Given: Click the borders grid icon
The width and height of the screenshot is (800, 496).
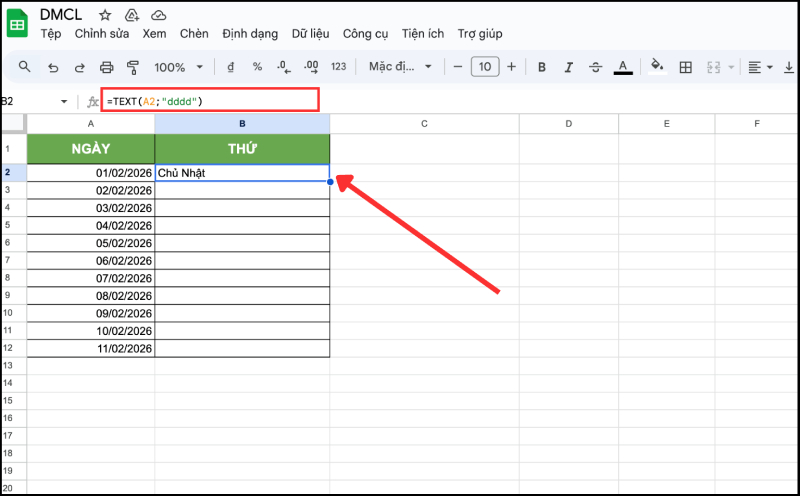Looking at the screenshot, I should pyautogui.click(x=686, y=67).
